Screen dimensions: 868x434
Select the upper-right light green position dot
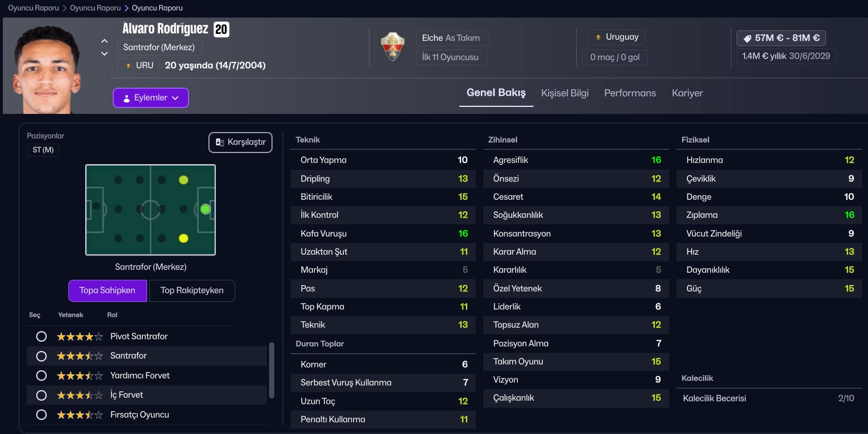183,180
